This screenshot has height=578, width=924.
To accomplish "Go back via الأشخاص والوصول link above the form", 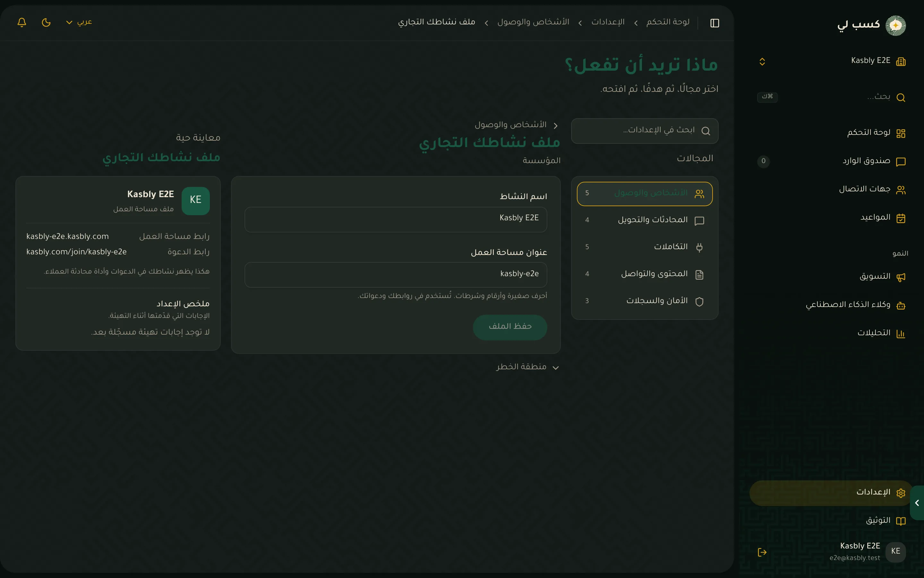I will tap(516, 125).
